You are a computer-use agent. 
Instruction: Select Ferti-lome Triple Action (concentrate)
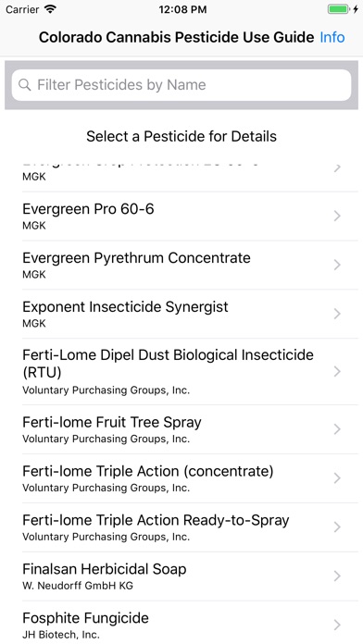(181, 478)
